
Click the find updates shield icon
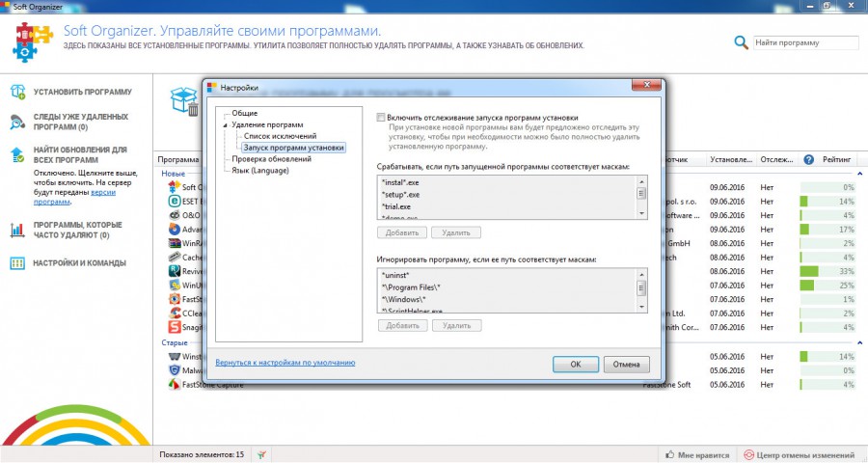17,154
